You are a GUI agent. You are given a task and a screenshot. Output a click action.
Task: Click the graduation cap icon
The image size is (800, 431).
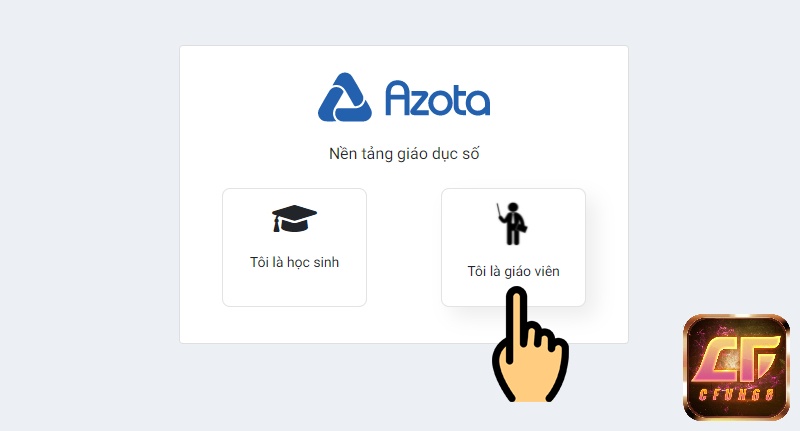click(294, 219)
